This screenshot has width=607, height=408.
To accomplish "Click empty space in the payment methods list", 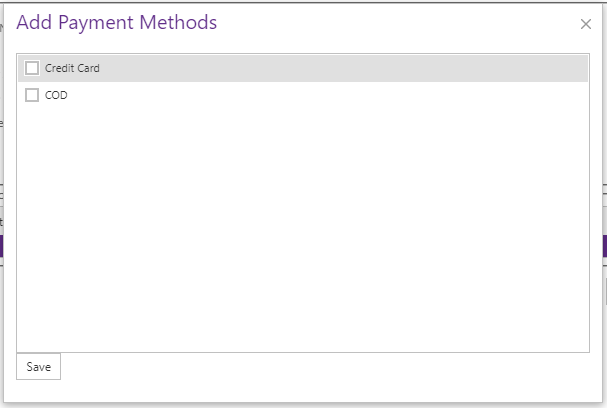I will [303, 230].
